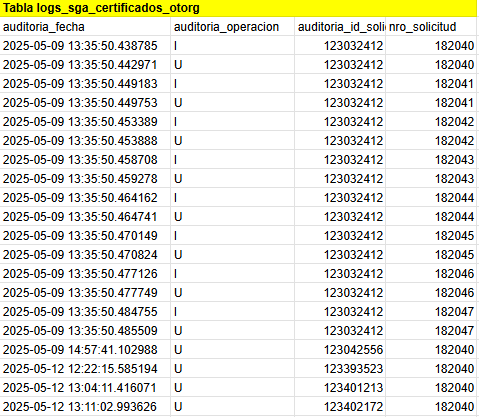Click the date cell 2025-05-09 13:35:50.459278
This screenshot has width=479, height=417.
85,179
